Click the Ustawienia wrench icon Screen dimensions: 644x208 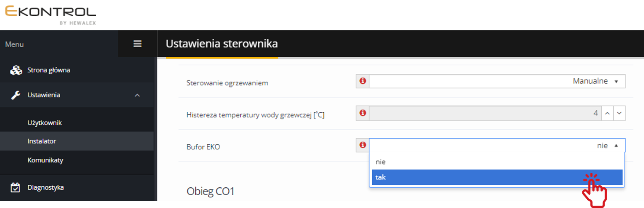click(16, 95)
